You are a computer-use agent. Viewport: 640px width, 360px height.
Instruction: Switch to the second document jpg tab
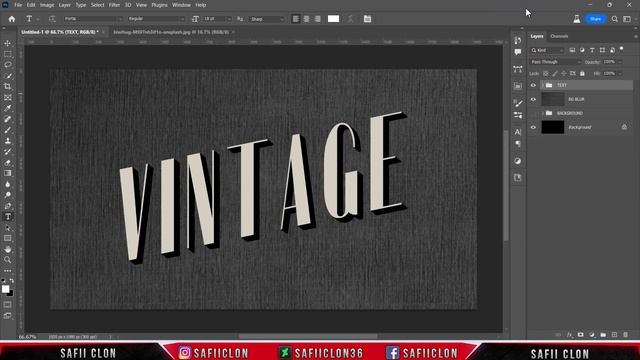pyautogui.click(x=171, y=32)
